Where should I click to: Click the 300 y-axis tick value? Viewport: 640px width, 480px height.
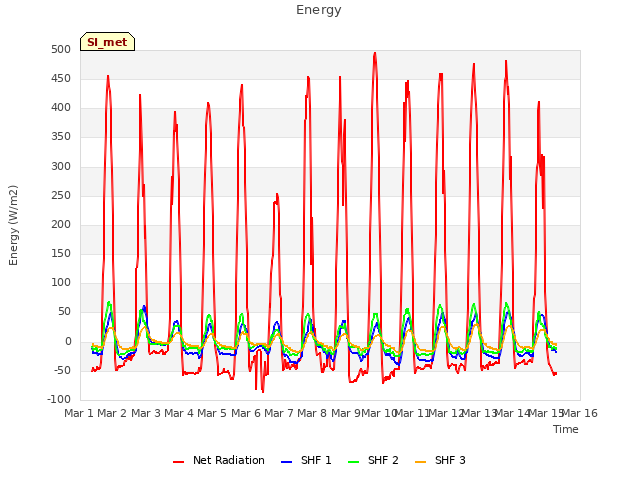(61, 167)
